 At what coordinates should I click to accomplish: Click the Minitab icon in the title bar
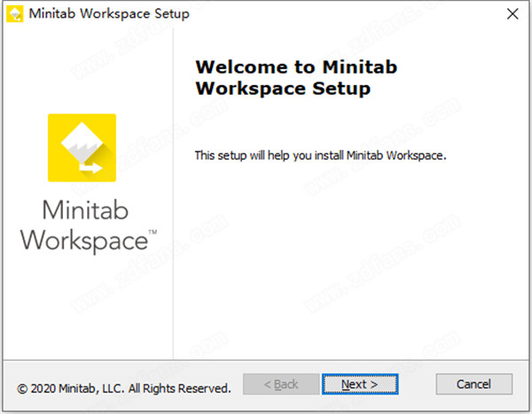pyautogui.click(x=14, y=14)
